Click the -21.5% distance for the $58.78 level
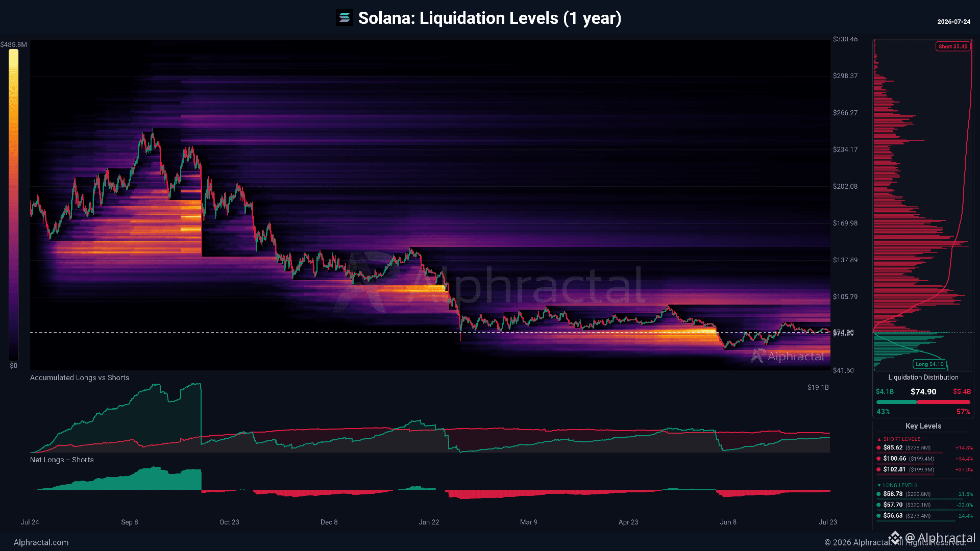Screen dimensions: 980x551 coord(965,494)
